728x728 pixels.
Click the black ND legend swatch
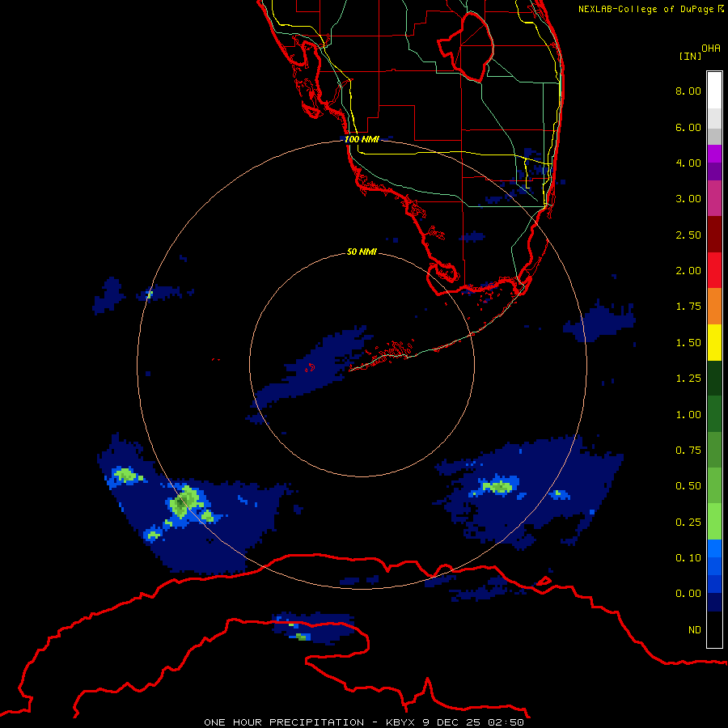[x=714, y=629]
